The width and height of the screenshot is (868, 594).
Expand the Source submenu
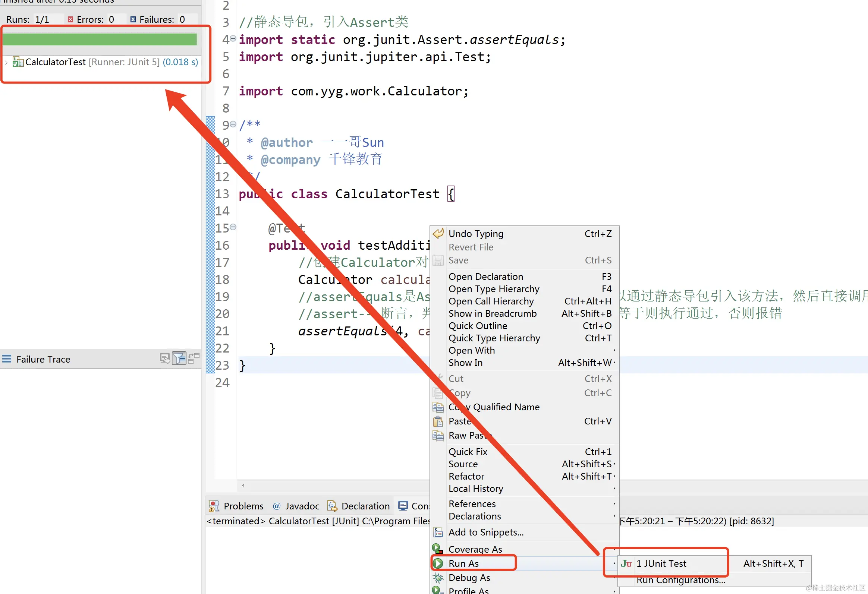[524, 464]
